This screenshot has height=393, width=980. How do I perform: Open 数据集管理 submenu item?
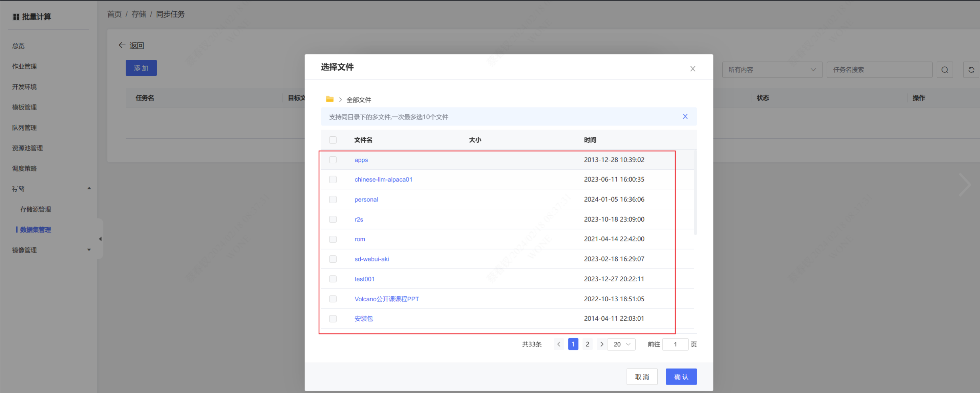click(x=35, y=230)
